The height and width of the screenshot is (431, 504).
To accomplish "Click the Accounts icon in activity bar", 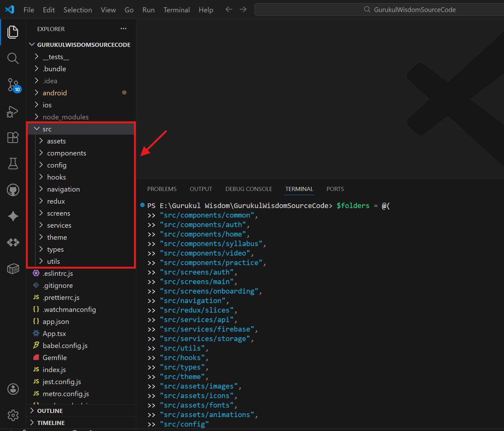I will (13, 389).
